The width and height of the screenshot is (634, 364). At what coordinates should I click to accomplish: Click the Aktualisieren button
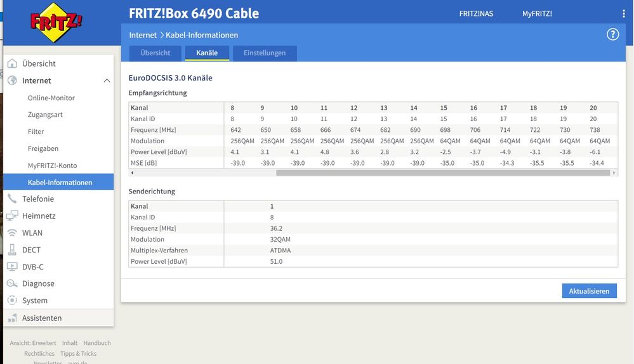589,291
